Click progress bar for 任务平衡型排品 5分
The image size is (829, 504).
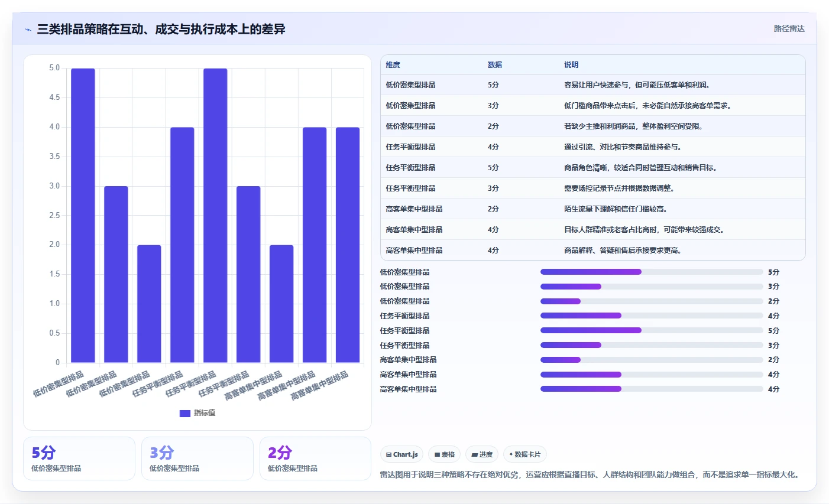652,330
